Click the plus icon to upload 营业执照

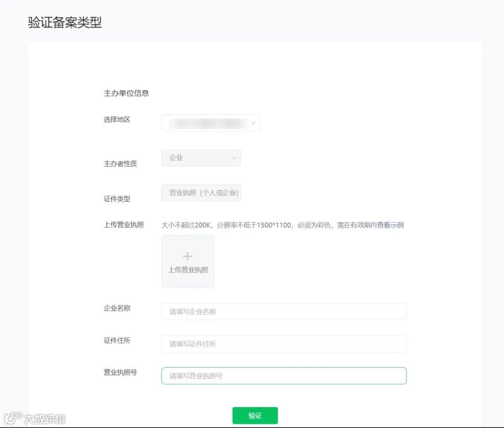(188, 256)
